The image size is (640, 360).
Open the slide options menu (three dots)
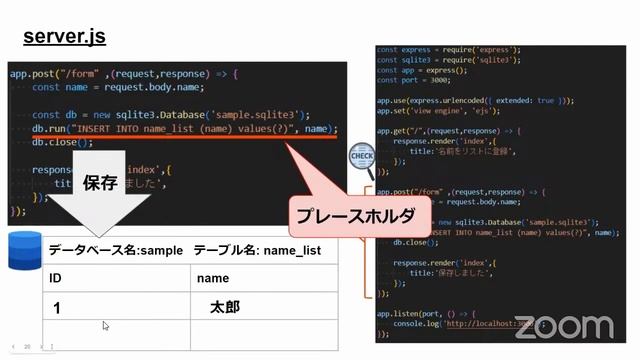(51, 347)
